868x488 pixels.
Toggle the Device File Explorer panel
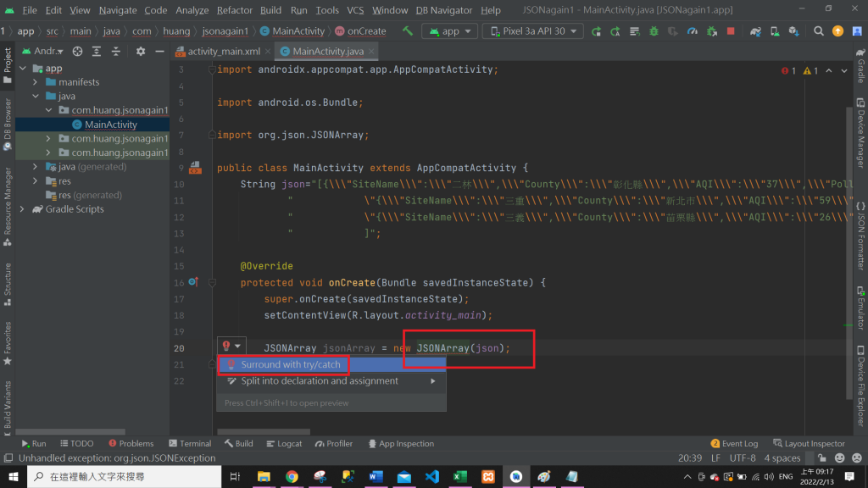pyautogui.click(x=861, y=386)
